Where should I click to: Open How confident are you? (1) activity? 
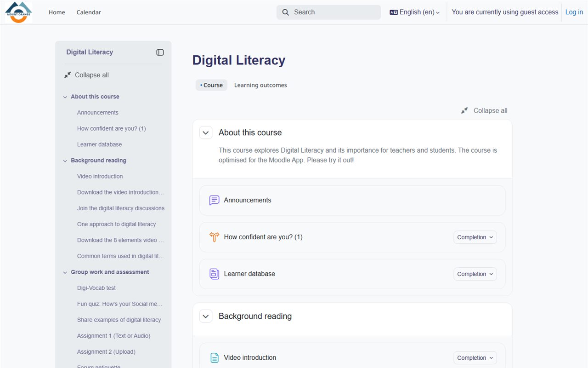point(263,237)
